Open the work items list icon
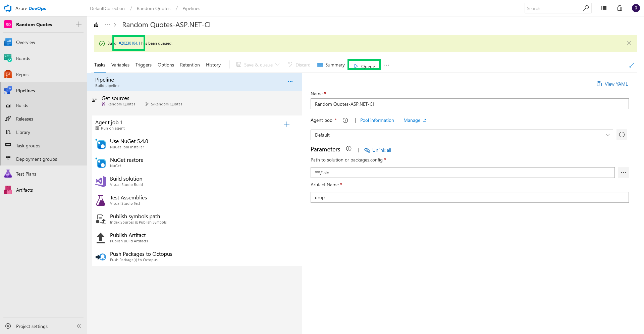This screenshot has height=334, width=644. tap(604, 8)
